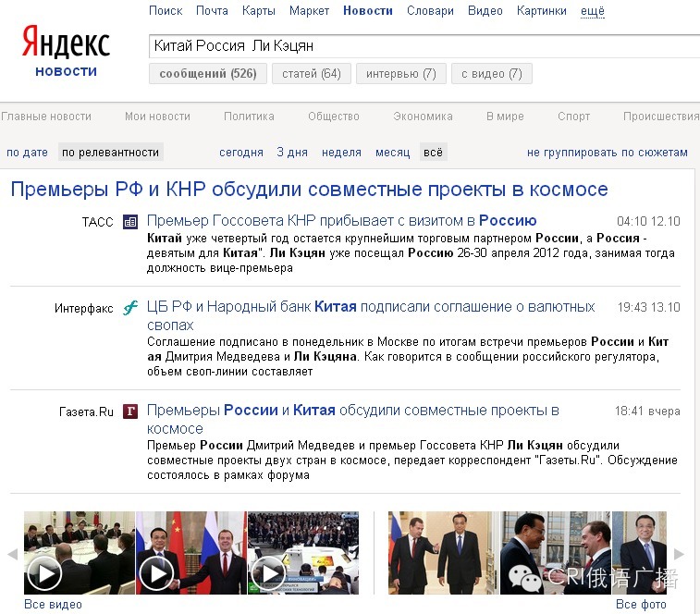Sort results по релевантности
Screen dimensions: 700x614
(111, 153)
